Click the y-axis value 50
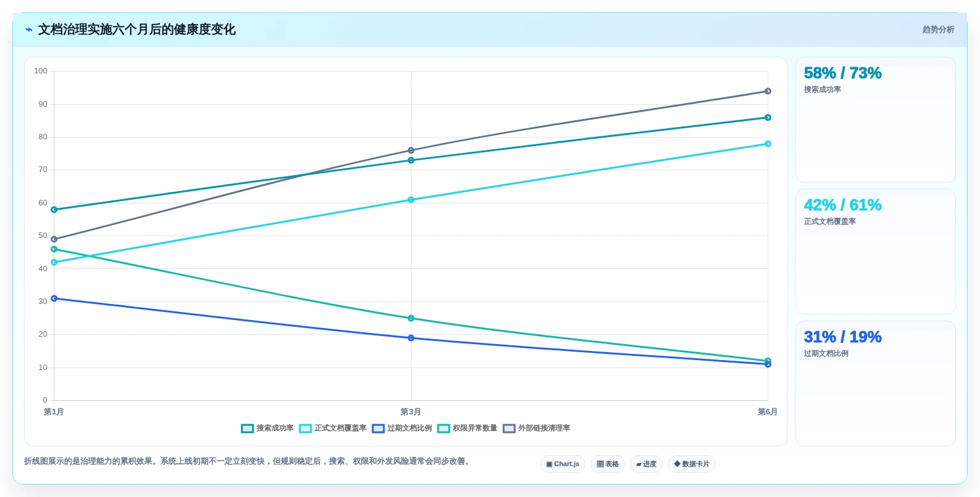 point(43,236)
